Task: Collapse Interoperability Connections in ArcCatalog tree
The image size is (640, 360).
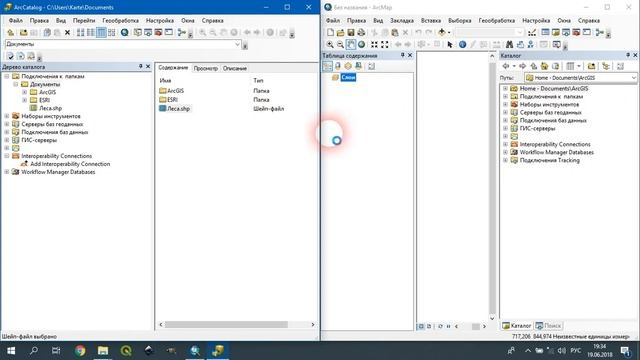Action: tap(7, 156)
